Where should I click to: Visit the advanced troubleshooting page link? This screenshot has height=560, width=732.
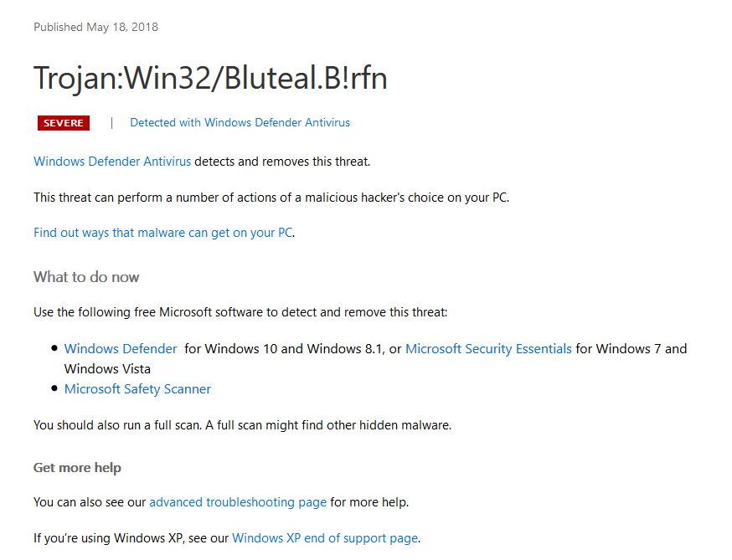238,502
